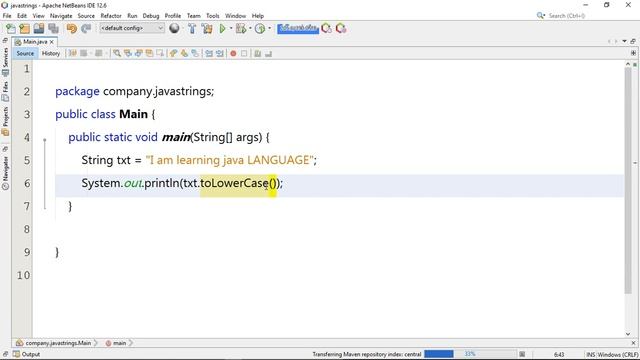Open the Output window button

[27, 354]
